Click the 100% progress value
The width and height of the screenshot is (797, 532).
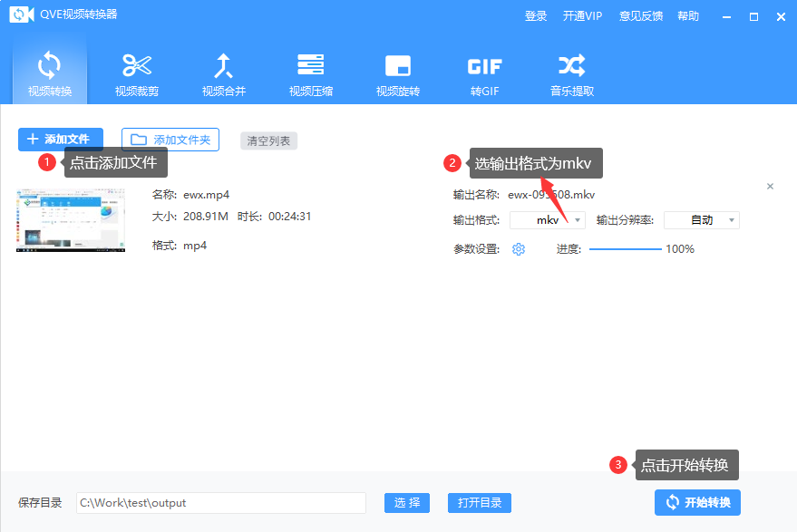point(680,249)
